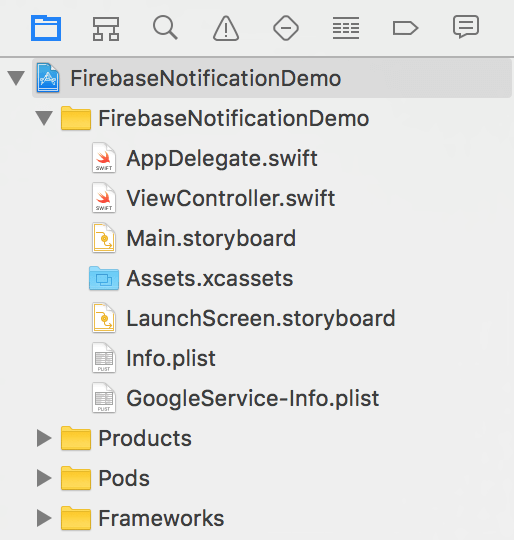514x540 pixels.
Task: Select the FirebaseNotificationDemo group name
Action: tap(234, 118)
